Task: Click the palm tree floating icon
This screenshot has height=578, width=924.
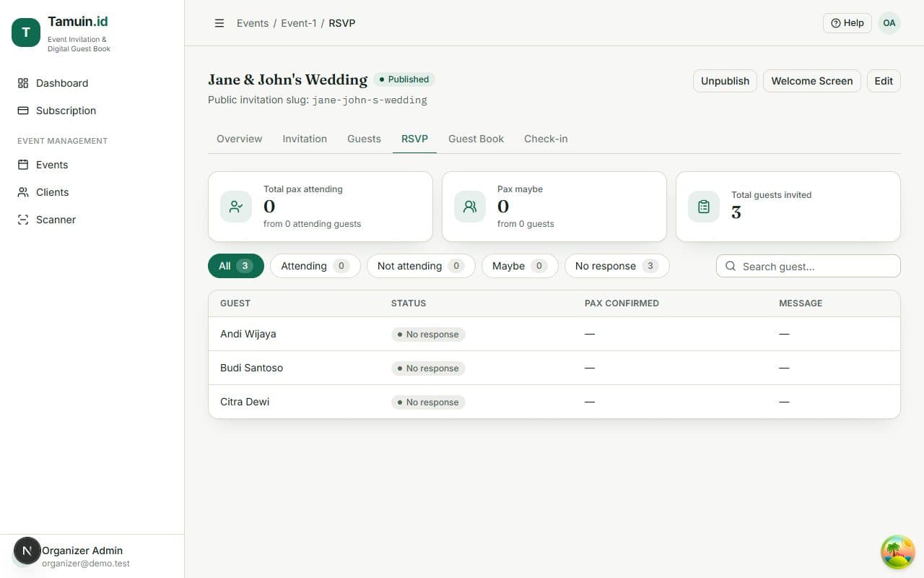Action: click(898, 552)
